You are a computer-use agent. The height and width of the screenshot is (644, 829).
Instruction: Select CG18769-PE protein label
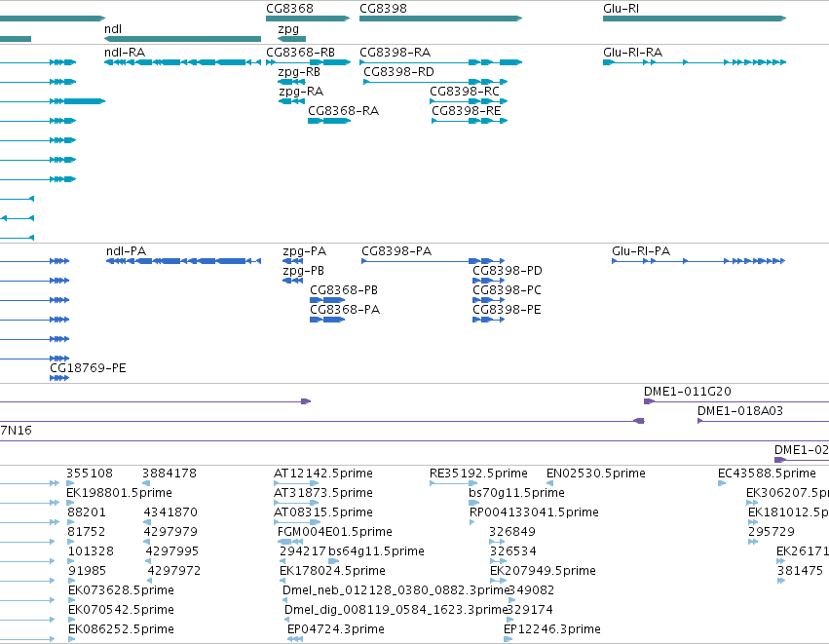[88, 368]
